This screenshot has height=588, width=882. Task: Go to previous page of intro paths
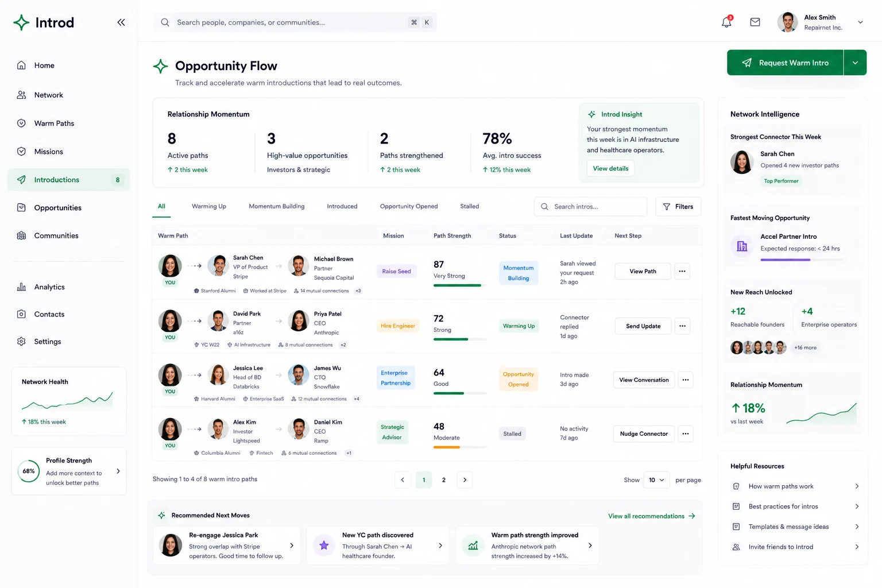coord(403,480)
